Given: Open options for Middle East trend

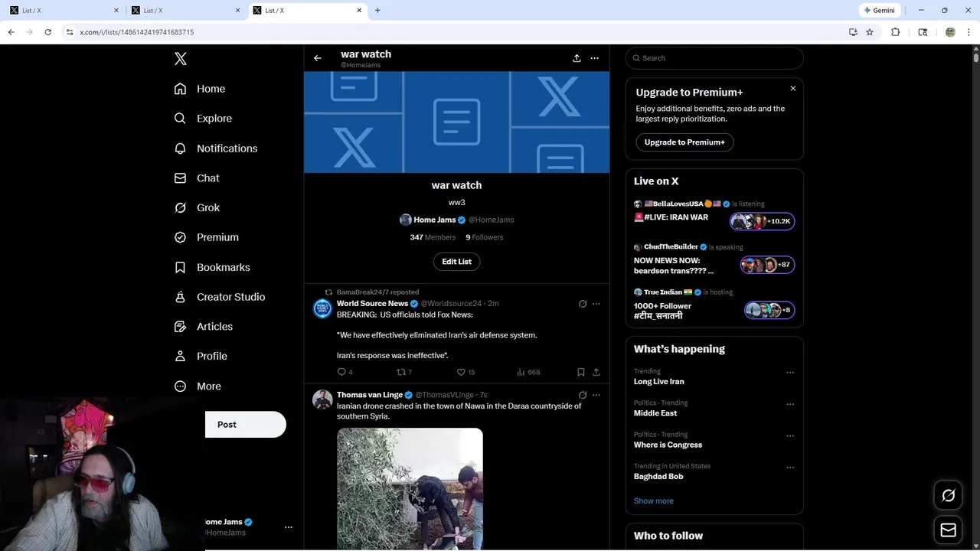Looking at the screenshot, I should (x=790, y=404).
